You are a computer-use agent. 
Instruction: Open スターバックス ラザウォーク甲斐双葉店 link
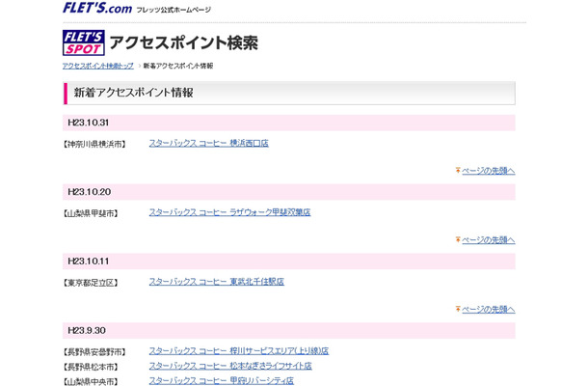[x=229, y=212]
